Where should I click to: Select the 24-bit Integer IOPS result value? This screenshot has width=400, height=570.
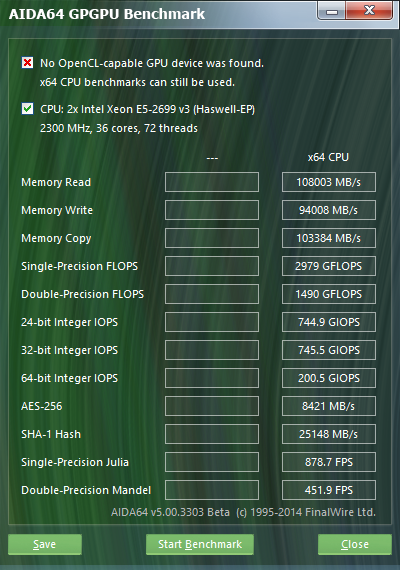[329, 322]
